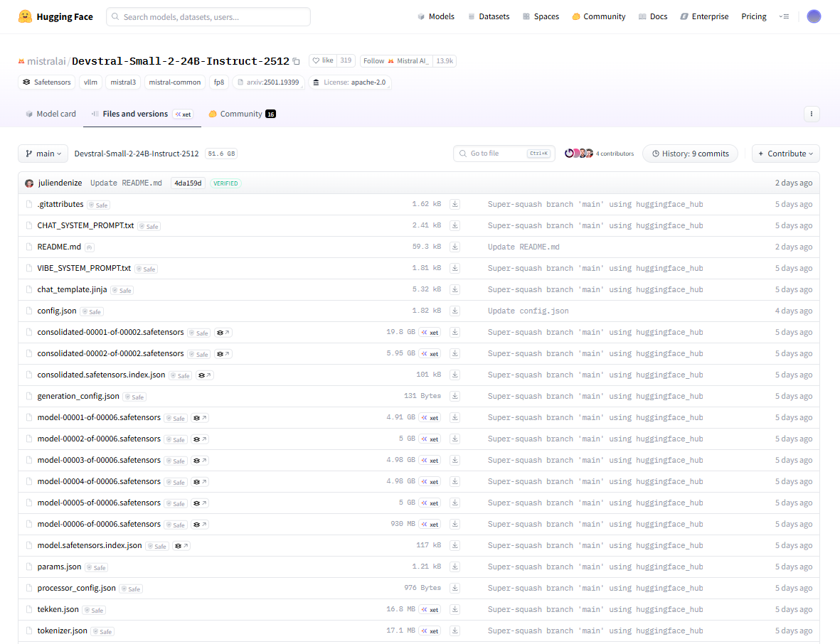Image resolution: width=840 pixels, height=644 pixels.
Task: Download README.md using its download icon
Action: [x=454, y=247]
